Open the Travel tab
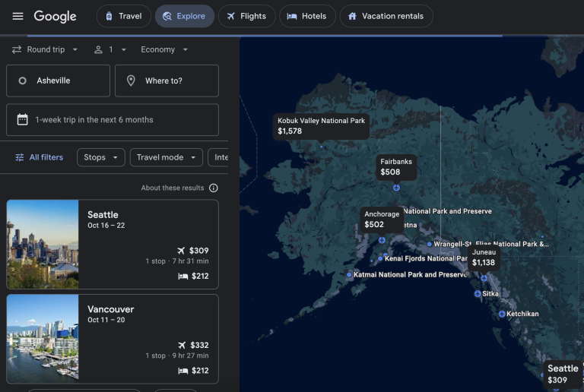 (124, 16)
